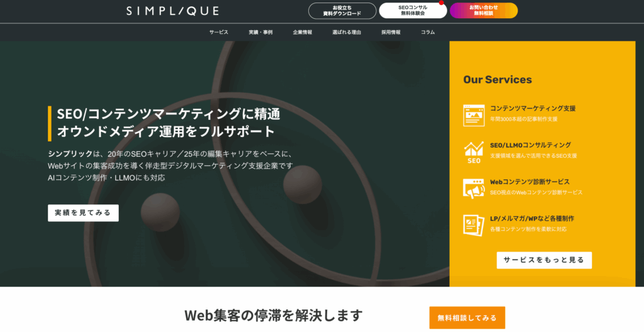Click the orange 無料相談してみる button

467,318
